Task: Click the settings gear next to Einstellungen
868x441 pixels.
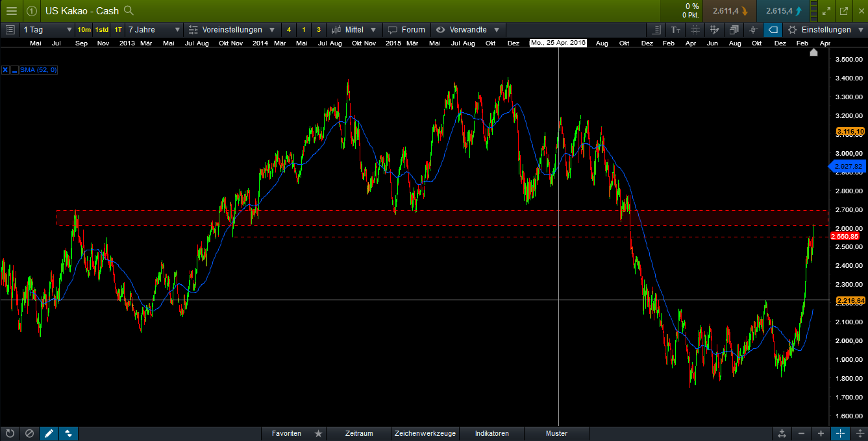Action: coord(791,29)
